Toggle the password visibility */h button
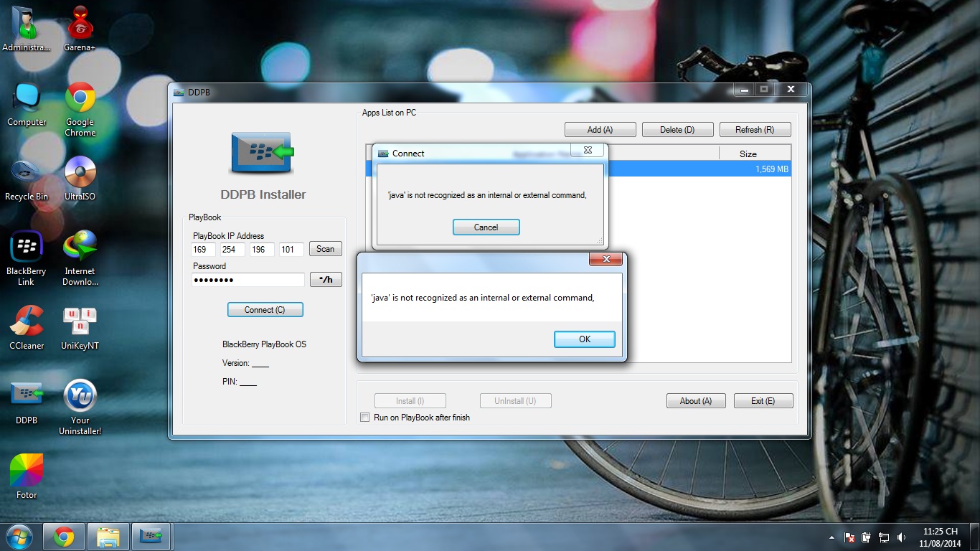The width and height of the screenshot is (980, 551). (x=326, y=280)
